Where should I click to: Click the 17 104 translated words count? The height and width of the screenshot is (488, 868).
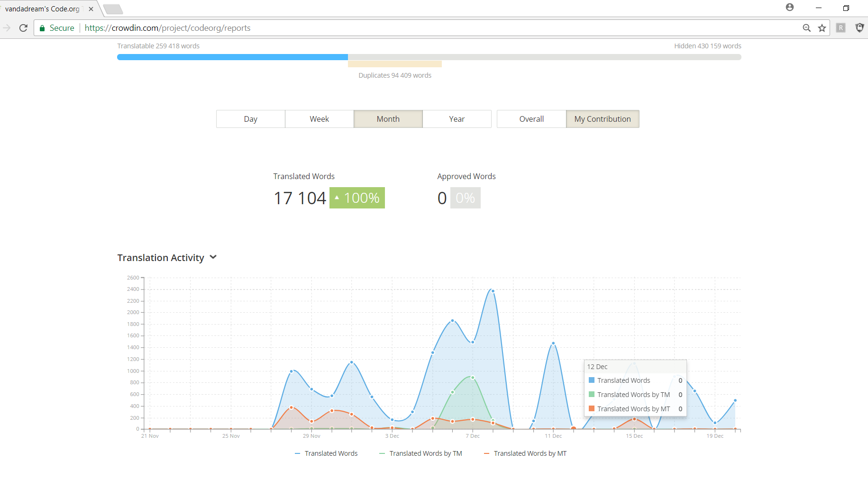click(x=300, y=198)
